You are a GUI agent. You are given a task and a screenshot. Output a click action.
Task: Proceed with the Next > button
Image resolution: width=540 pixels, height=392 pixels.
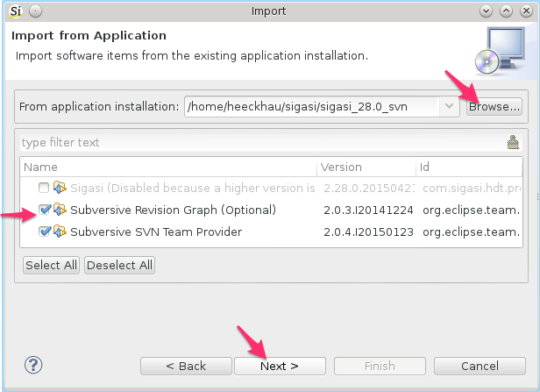click(280, 366)
